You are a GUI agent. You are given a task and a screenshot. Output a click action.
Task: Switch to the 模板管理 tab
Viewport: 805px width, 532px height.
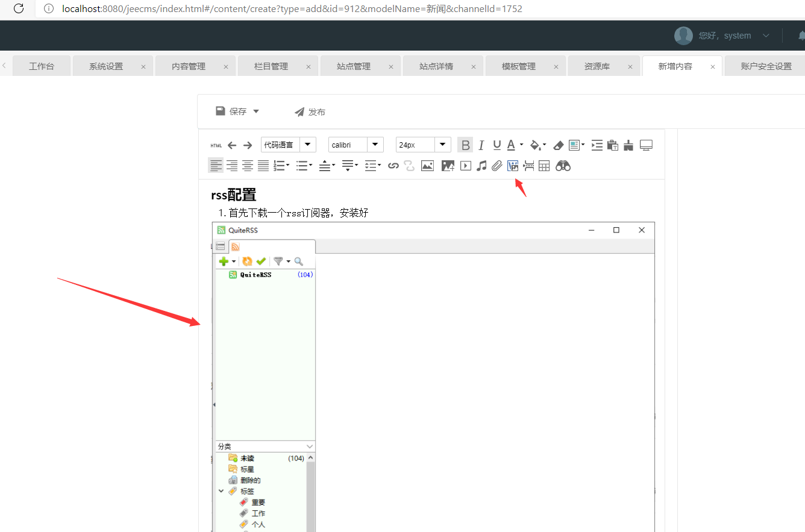pyautogui.click(x=519, y=66)
